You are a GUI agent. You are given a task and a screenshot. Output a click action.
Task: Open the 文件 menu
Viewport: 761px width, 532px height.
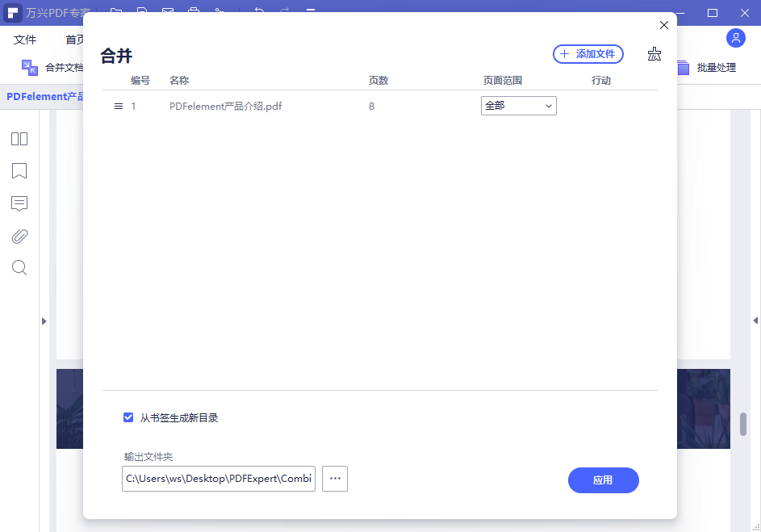click(25, 39)
